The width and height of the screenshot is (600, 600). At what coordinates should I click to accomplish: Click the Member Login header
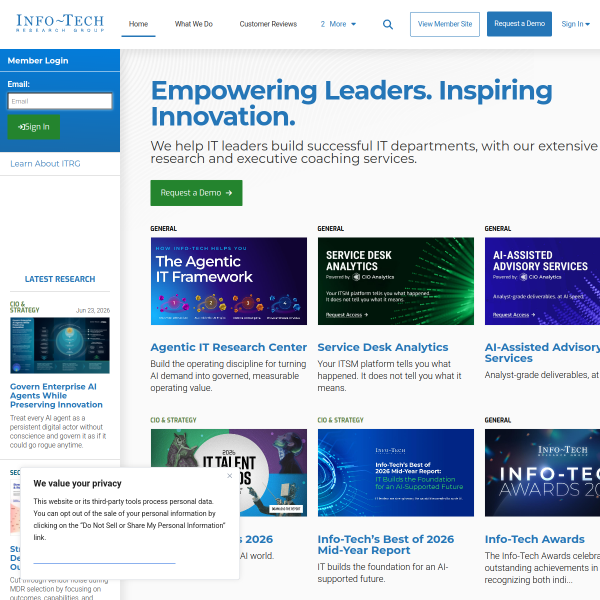pos(38,61)
